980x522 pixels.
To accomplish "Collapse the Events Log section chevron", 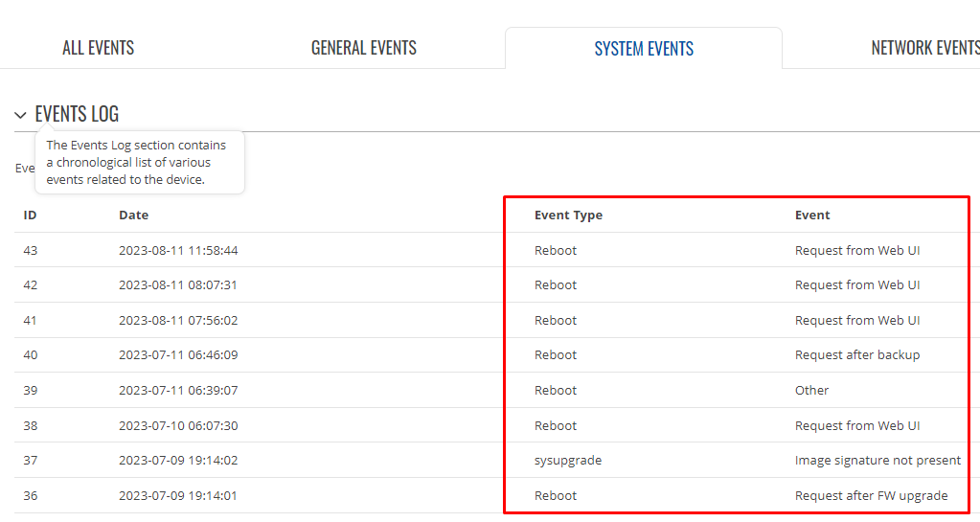I will [x=21, y=116].
